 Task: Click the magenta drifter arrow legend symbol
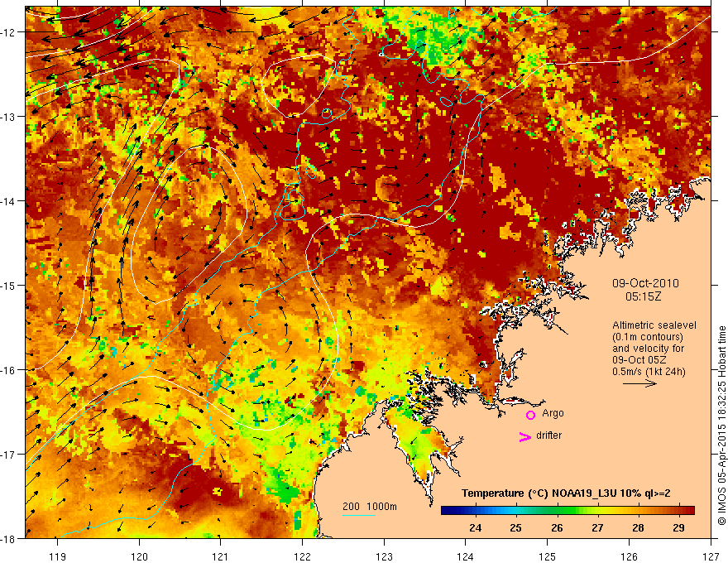pyautogui.click(x=524, y=436)
